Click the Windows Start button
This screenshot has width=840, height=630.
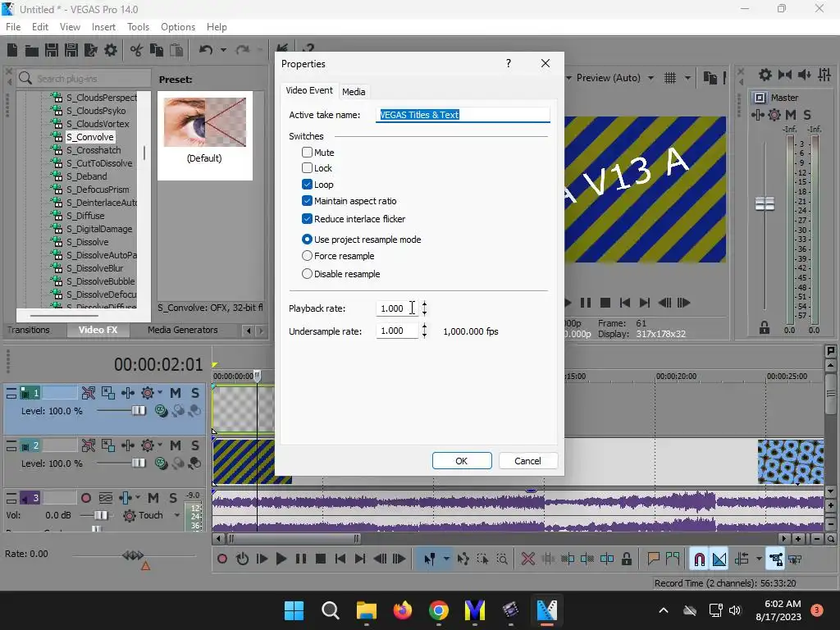point(294,610)
